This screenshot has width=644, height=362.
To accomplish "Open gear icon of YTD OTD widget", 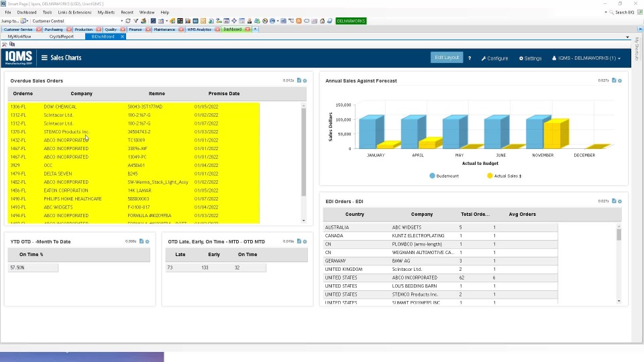I will click(x=148, y=241).
